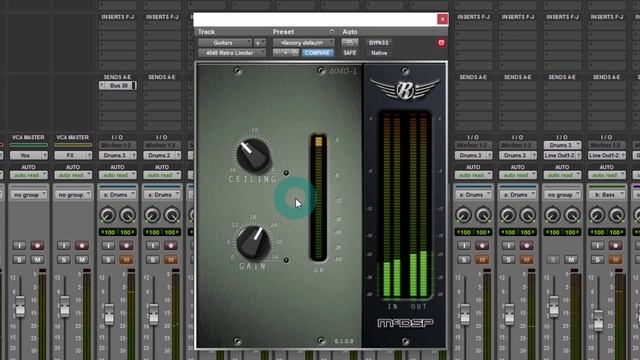
Task: Click the Preset header label in plug-in window
Action: click(283, 32)
